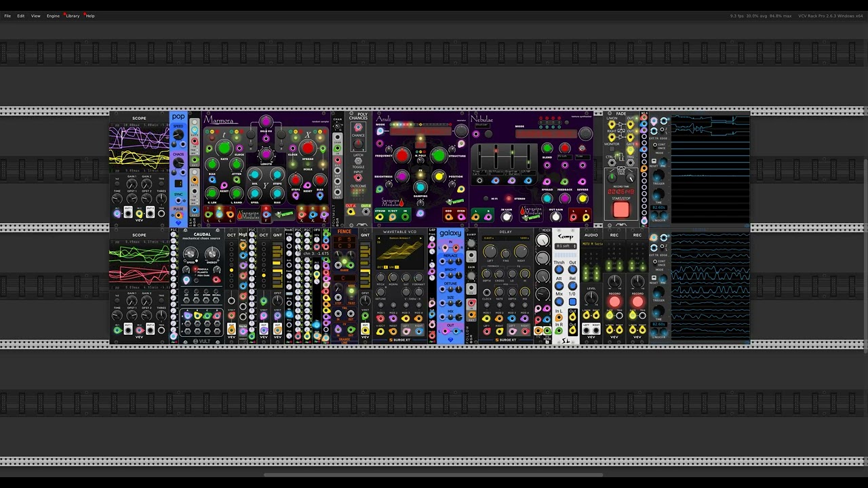The width and height of the screenshot is (868, 488).
Task: Open the Help menu
Action: (90, 16)
